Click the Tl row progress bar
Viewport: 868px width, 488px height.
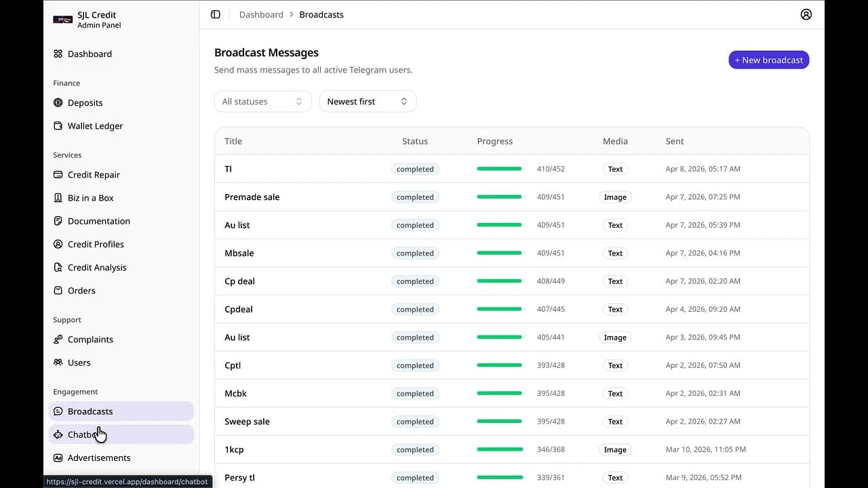coord(500,169)
